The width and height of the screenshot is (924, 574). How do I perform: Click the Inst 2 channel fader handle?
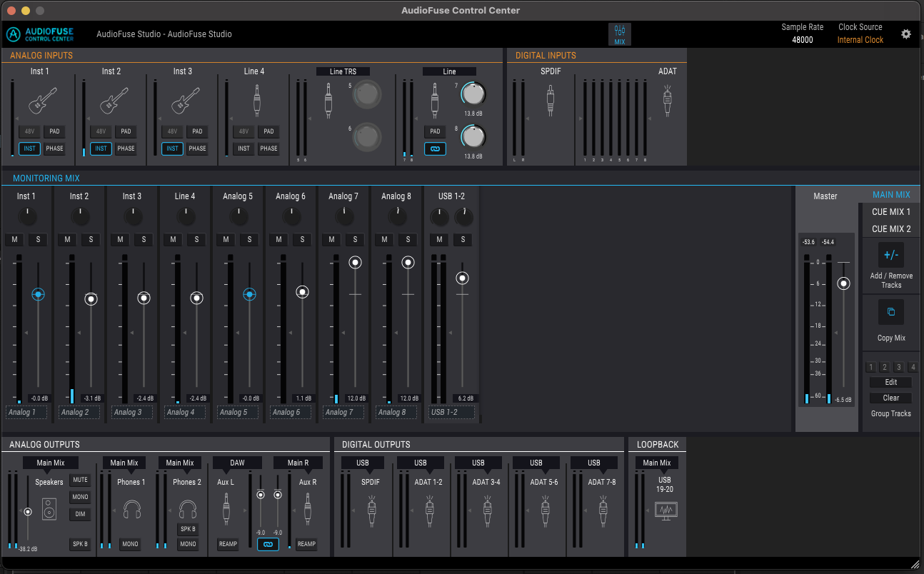click(91, 299)
